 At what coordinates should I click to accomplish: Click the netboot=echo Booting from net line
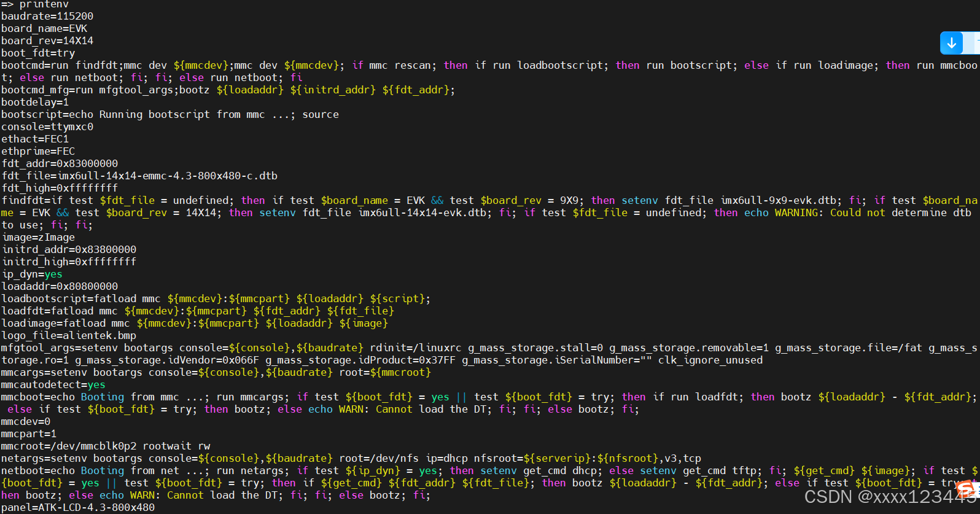point(489,483)
